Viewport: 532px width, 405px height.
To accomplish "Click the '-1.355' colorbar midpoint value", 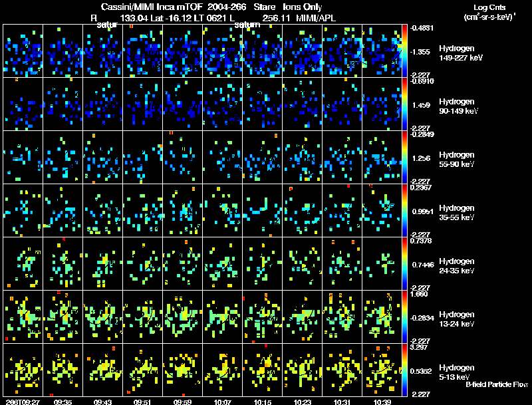I will coord(420,52).
